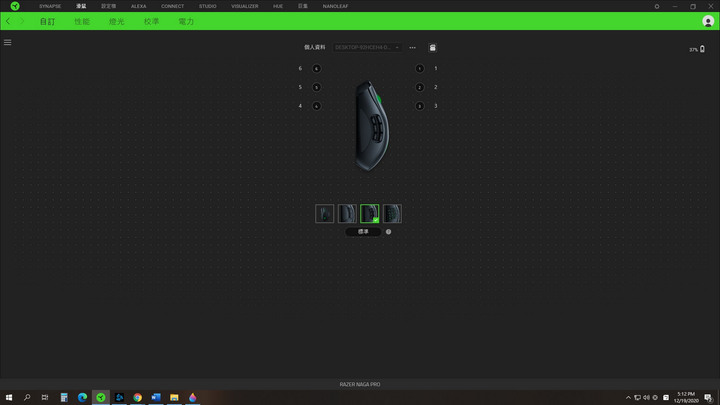Click the taskbar volume icon

[646, 397]
